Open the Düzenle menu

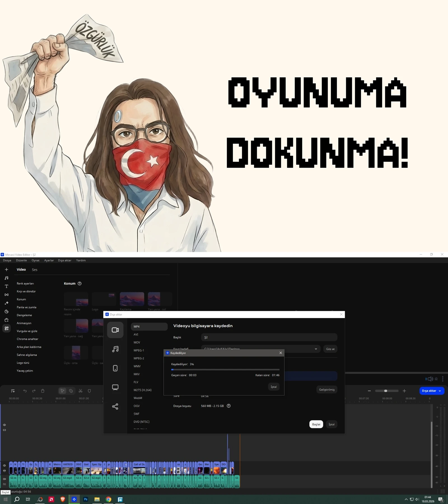point(21,260)
